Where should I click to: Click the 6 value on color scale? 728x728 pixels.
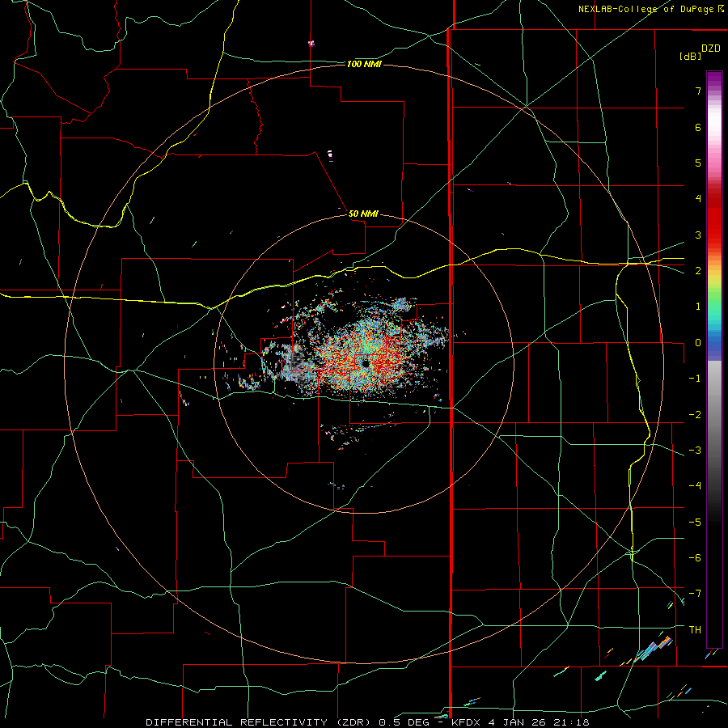tap(698, 127)
